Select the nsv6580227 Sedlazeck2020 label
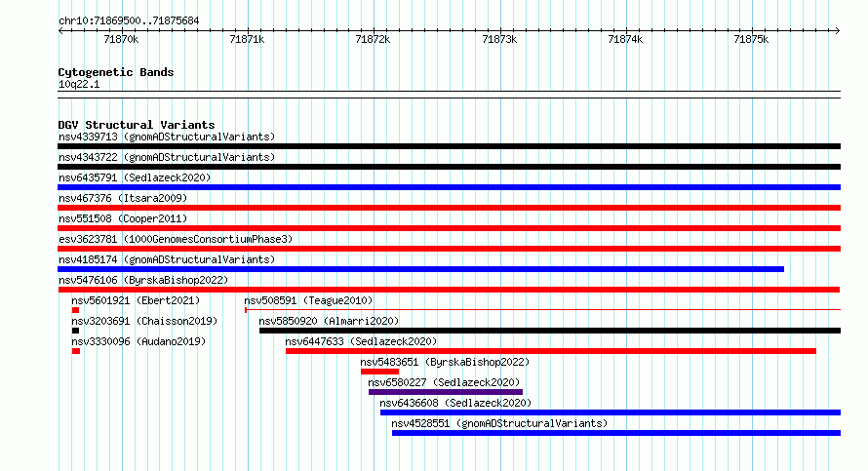 (x=444, y=382)
